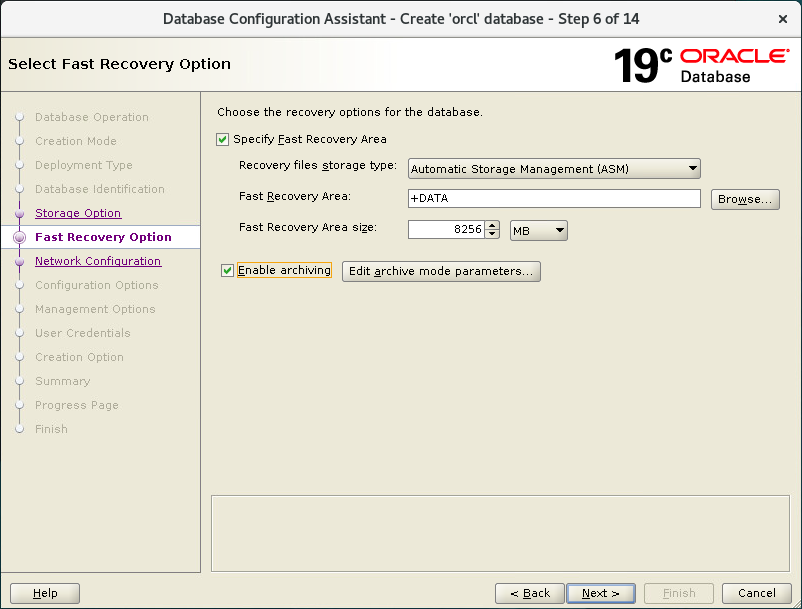Select the Fast Recovery Option step

[103, 237]
